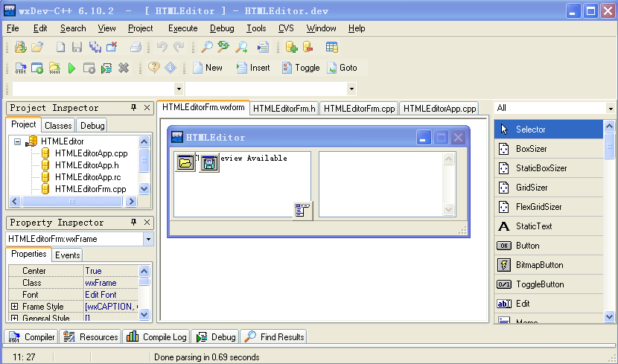Open the Compile Log bottom tab
This screenshot has width=618, height=364.
pos(156,336)
